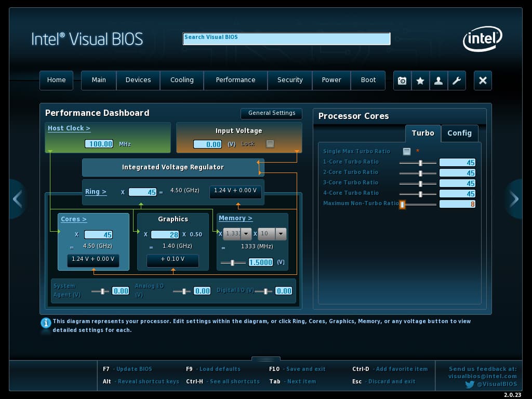The height and width of the screenshot is (399, 532).
Task: Open the Cooling menu
Action: [182, 80]
